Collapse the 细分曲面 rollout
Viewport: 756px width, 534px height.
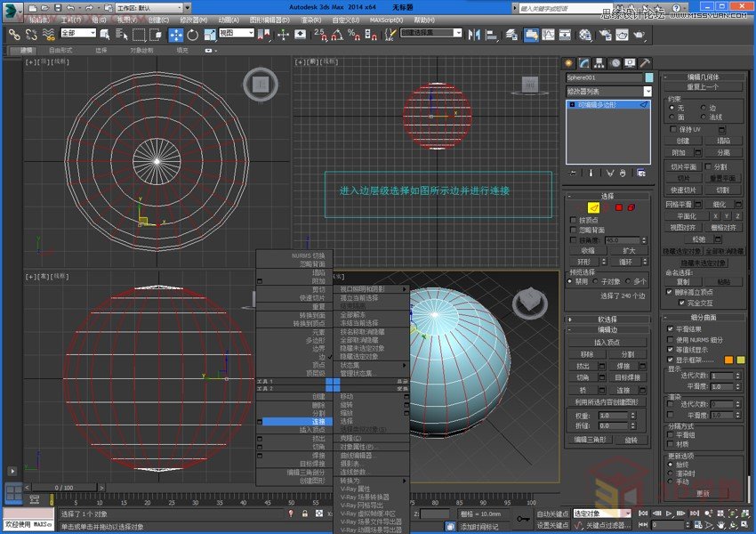704,317
